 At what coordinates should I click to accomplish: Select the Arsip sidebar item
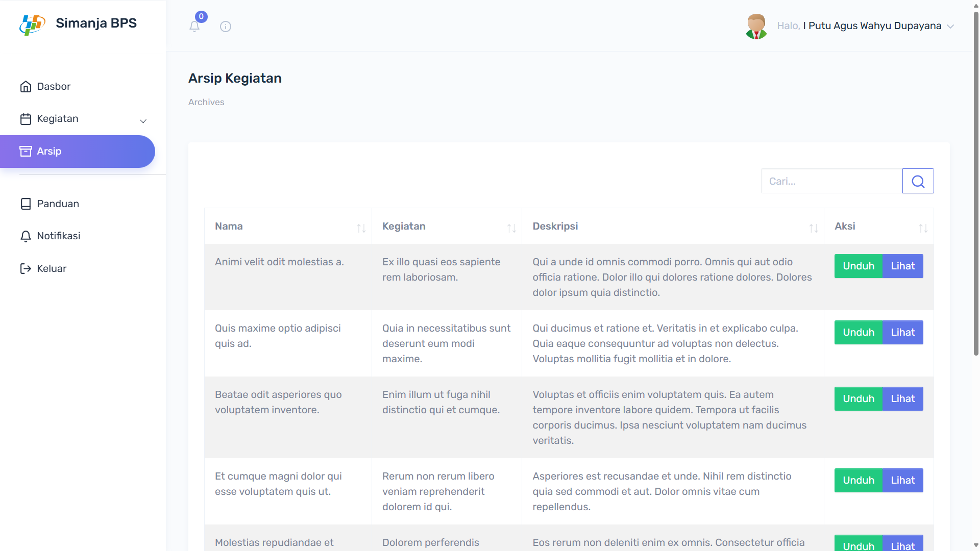tap(78, 152)
